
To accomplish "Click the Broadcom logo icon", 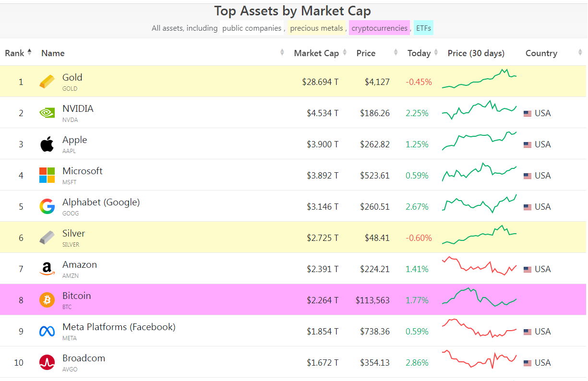I will tap(47, 362).
